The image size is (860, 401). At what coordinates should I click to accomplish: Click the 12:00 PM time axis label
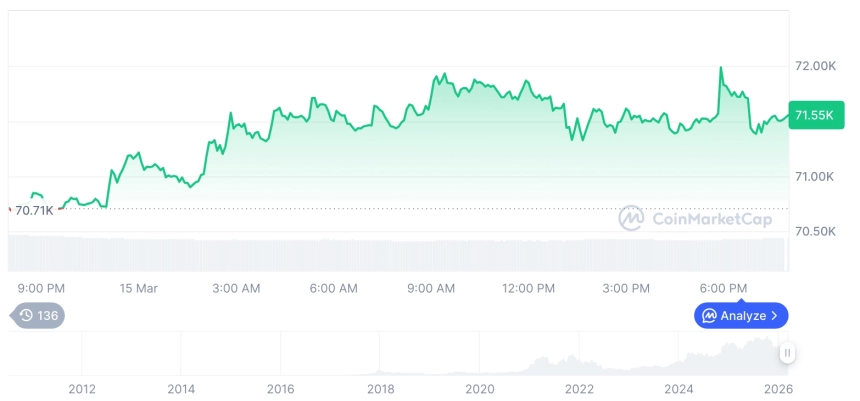(x=528, y=288)
